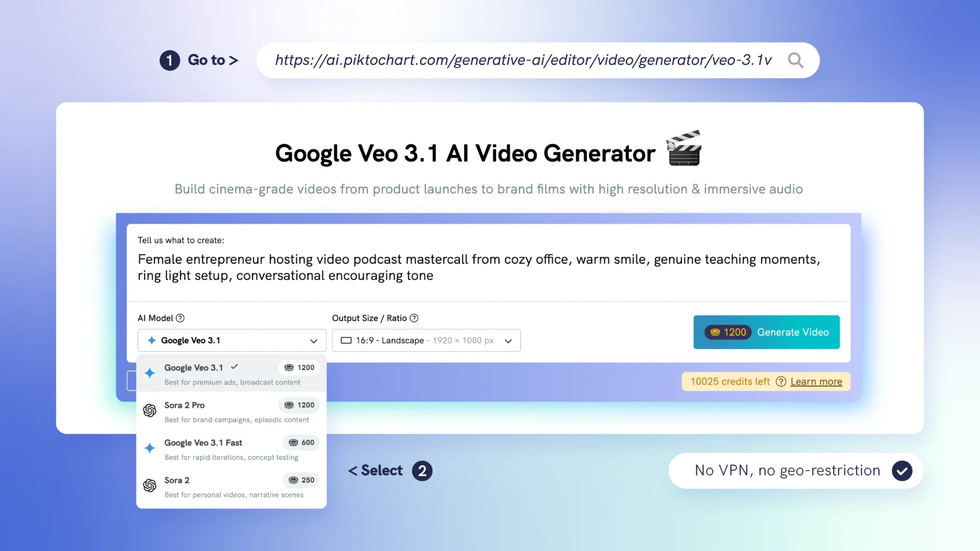The image size is (980, 551).
Task: Open the AI Model help tooltip icon
Action: (180, 318)
